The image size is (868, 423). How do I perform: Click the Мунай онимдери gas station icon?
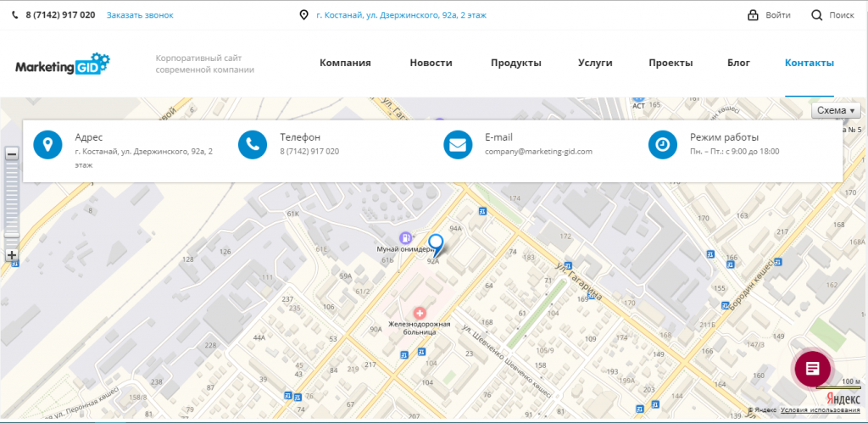[x=405, y=237]
